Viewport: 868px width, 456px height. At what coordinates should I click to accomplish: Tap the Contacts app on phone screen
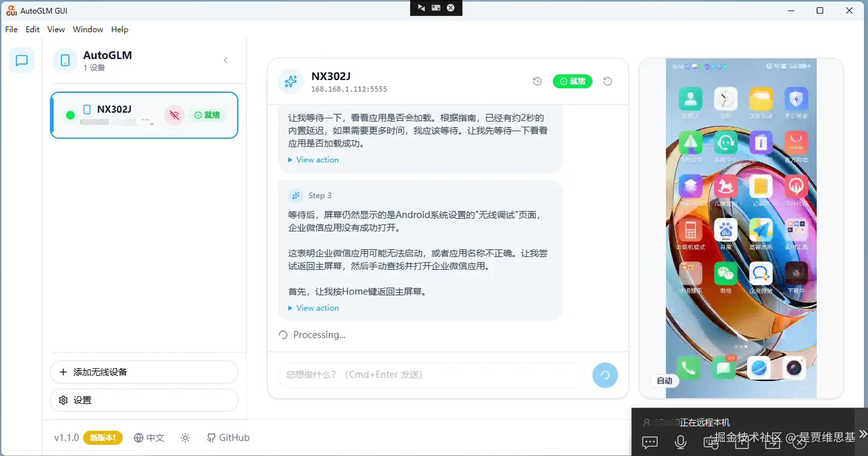[690, 99]
